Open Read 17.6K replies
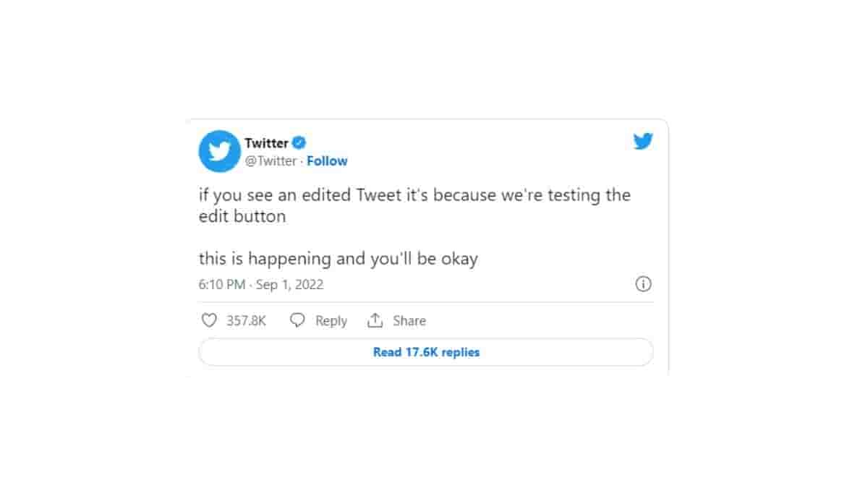868x488 pixels. click(426, 352)
